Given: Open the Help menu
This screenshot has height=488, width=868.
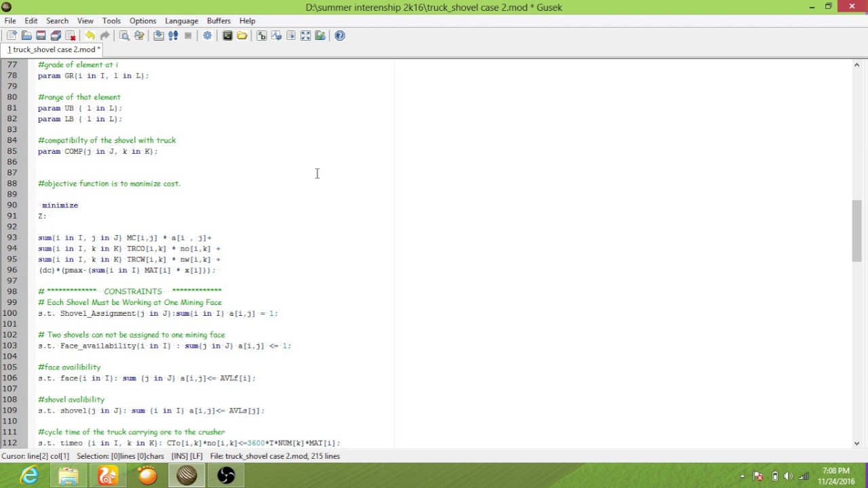Looking at the screenshot, I should point(247,21).
